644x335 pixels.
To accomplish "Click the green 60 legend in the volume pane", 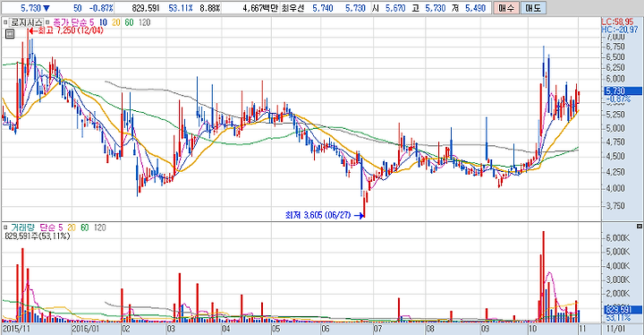I will 85,228.
